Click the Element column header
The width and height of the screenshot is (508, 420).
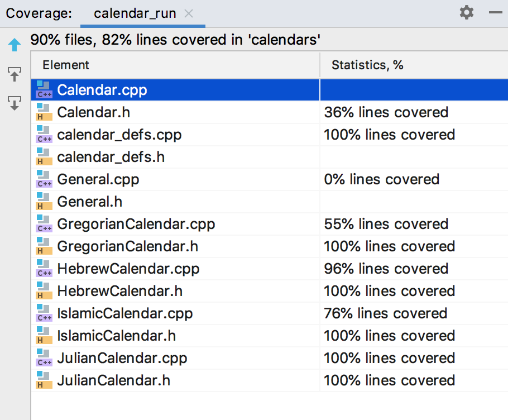[x=65, y=65]
